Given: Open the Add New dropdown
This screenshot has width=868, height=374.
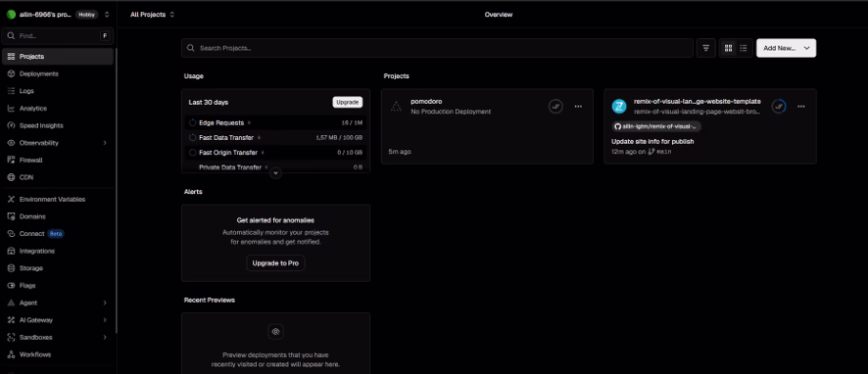Looking at the screenshot, I should tap(786, 48).
